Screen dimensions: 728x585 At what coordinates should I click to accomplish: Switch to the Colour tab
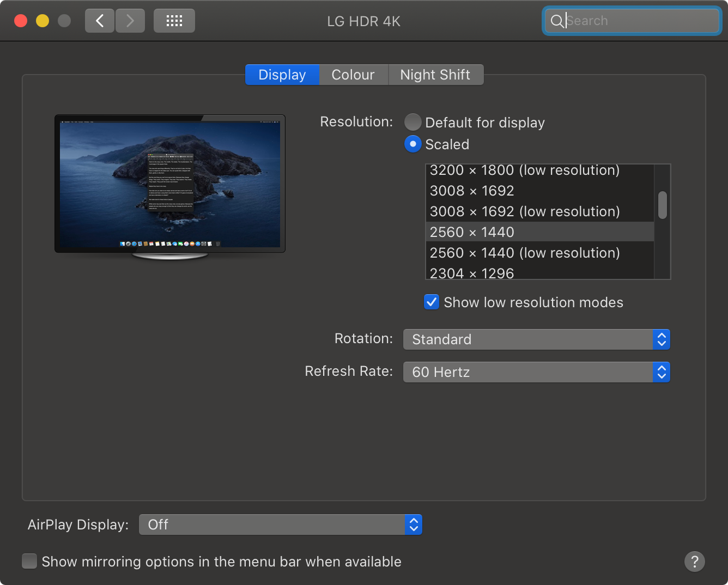pos(353,75)
